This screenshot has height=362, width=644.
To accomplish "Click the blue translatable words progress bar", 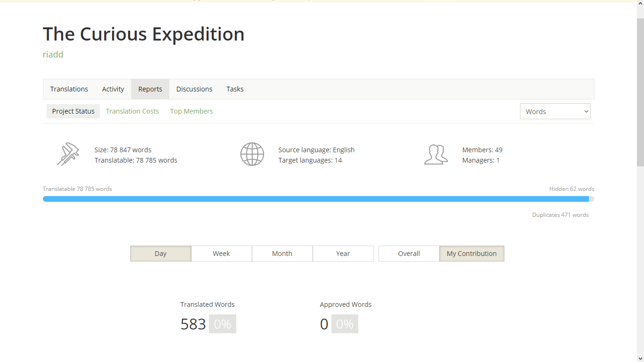I will tap(316, 199).
